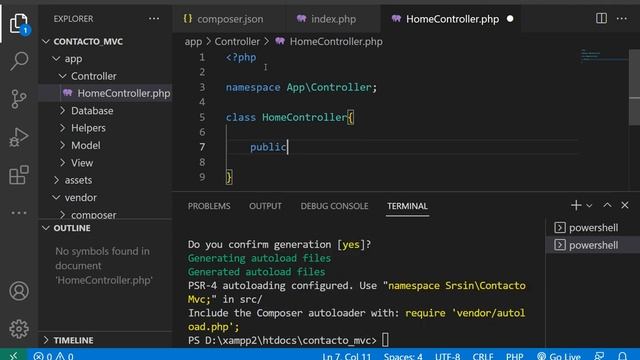Change Spaces: 4 indentation setting

click(x=402, y=356)
